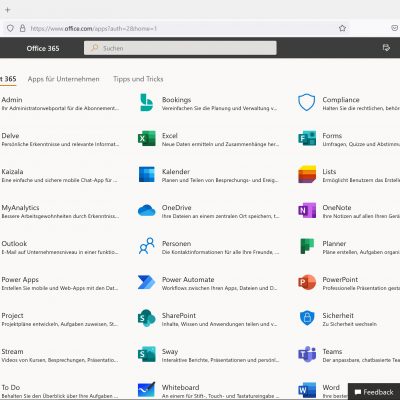Open the Pocket icon in browser toolbar

pyautogui.click(x=395, y=28)
